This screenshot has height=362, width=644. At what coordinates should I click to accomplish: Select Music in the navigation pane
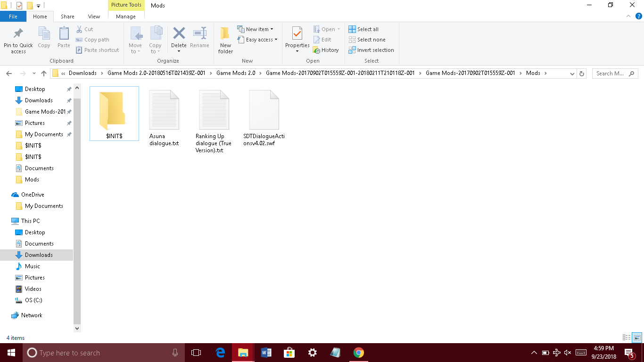click(x=33, y=266)
